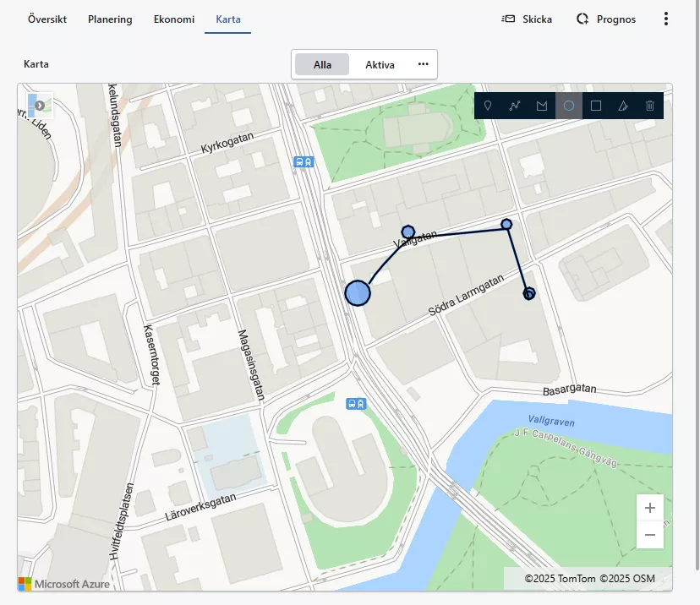Click the trash icon to delete drawings
700x605 pixels.
pyautogui.click(x=650, y=106)
